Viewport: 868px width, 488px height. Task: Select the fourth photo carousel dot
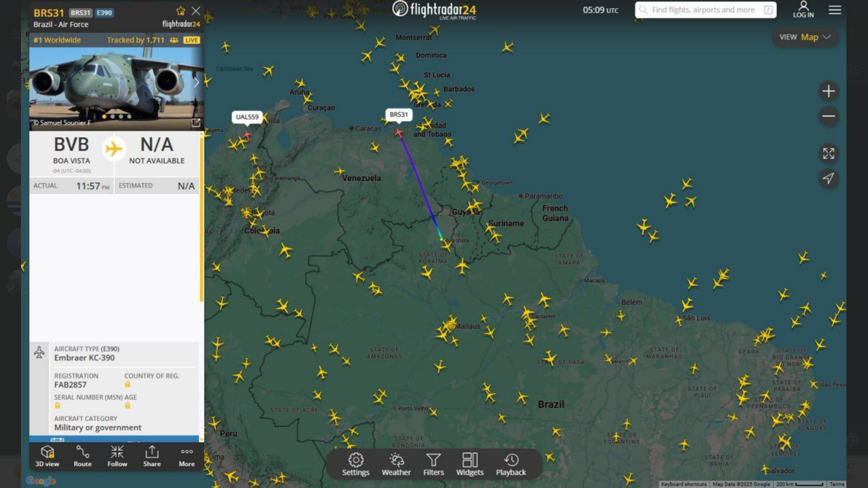click(129, 117)
